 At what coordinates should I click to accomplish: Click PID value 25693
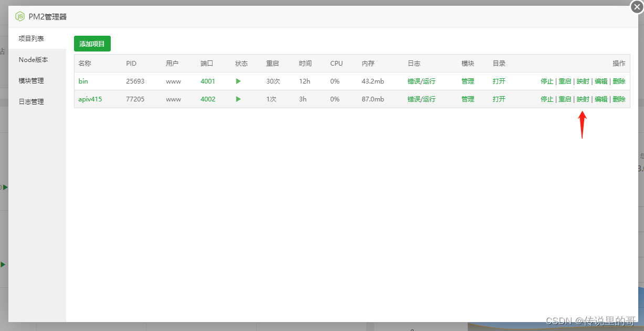click(x=135, y=81)
